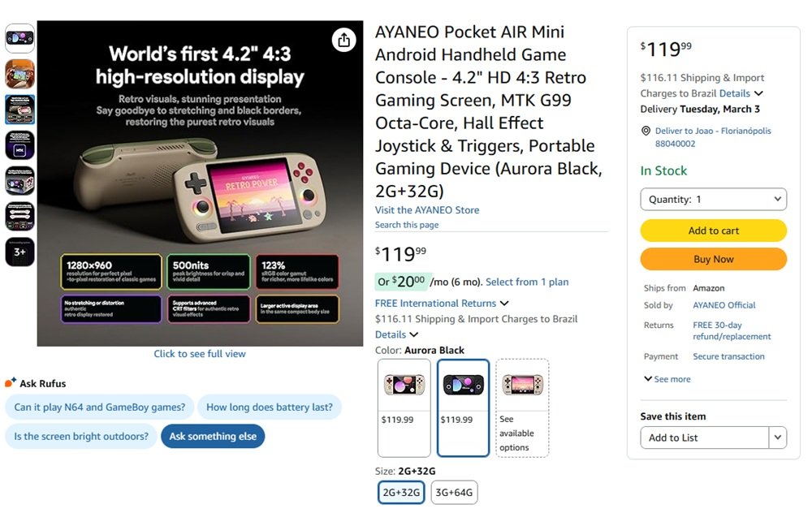This screenshot has width=812, height=513.
Task: View the 3+ more images thumbnail
Action: point(20,252)
